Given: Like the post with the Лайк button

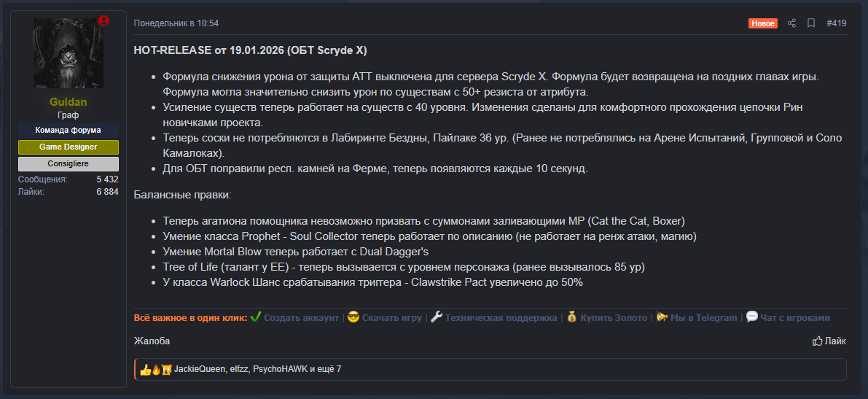Looking at the screenshot, I should pos(829,341).
